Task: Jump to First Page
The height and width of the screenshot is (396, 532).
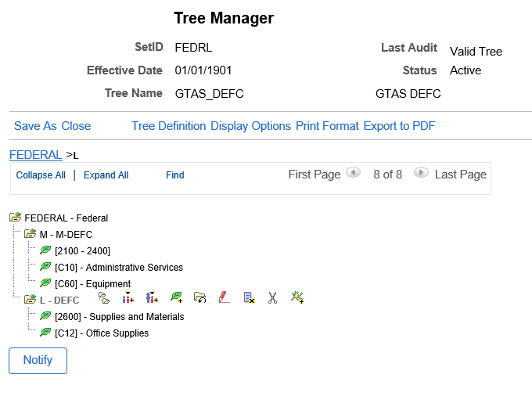Action: tap(315, 175)
